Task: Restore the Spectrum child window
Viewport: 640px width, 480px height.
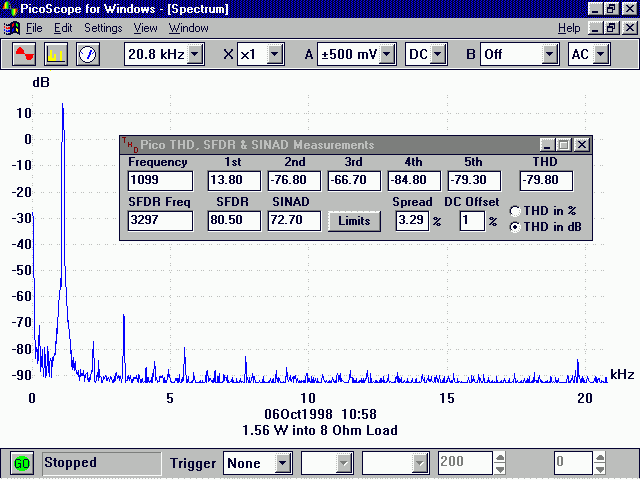Action: 611,28
